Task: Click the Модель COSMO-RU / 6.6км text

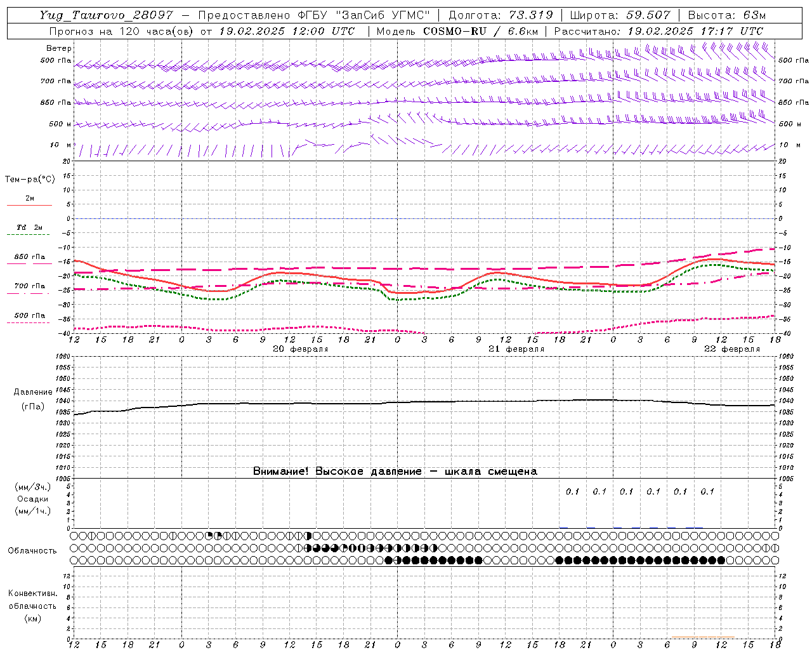Action: point(457,31)
